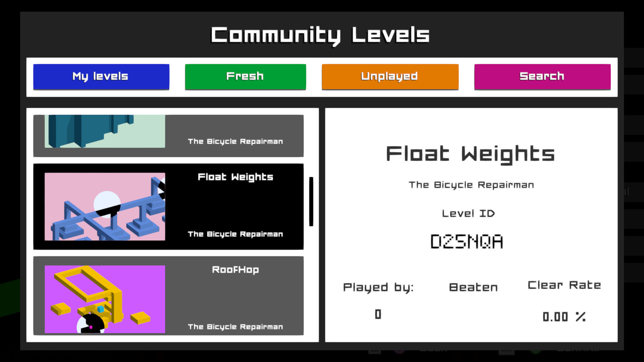Screen dimensions: 644x362
Task: Click the My Levels filter icon
Action: 101,76
